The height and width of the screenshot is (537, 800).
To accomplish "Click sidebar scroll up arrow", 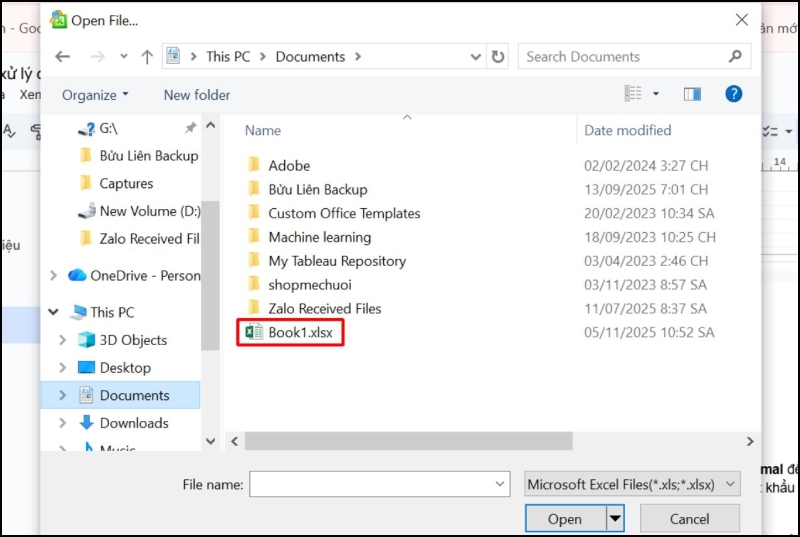I will click(210, 125).
